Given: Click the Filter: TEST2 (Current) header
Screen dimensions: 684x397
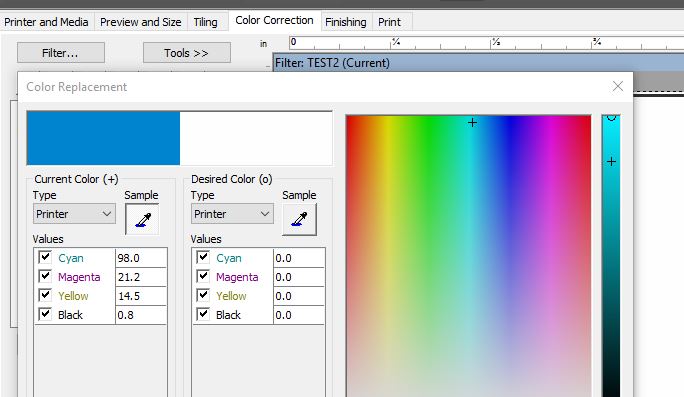Looking at the screenshot, I should 478,63.
